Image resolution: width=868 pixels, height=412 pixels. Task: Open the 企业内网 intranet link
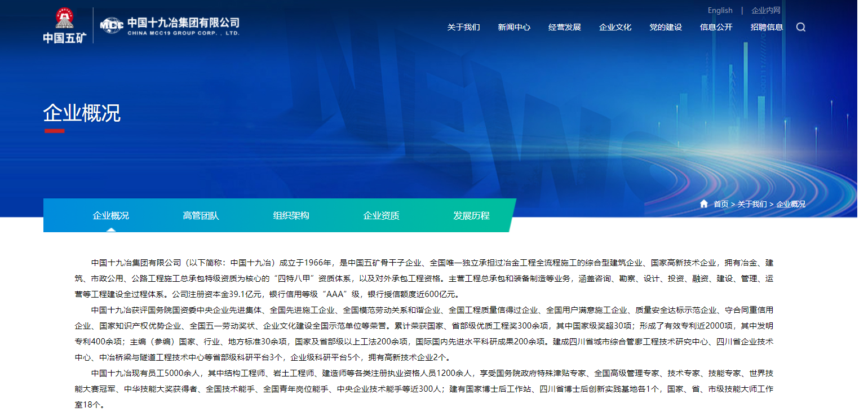click(765, 10)
